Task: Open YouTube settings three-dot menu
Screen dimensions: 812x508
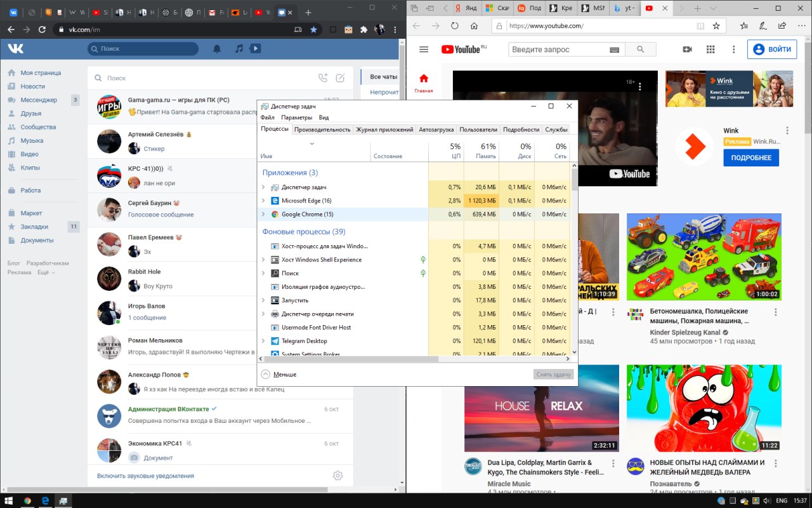Action: [734, 50]
